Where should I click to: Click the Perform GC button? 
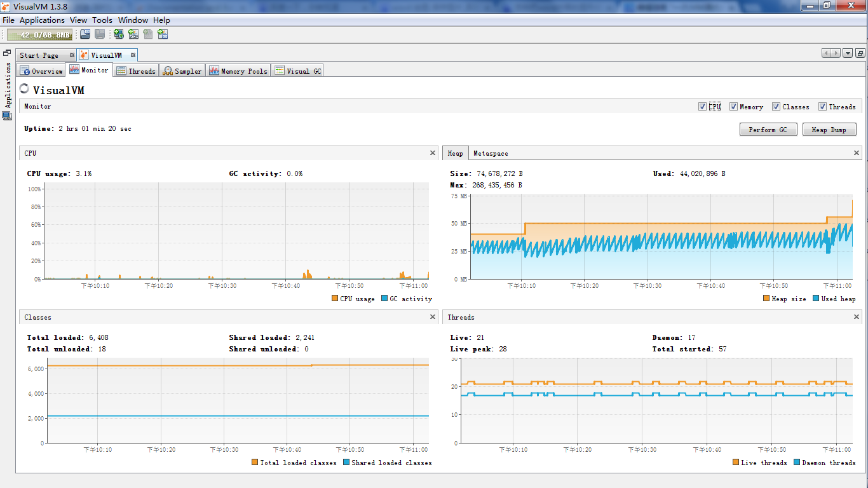pos(768,130)
